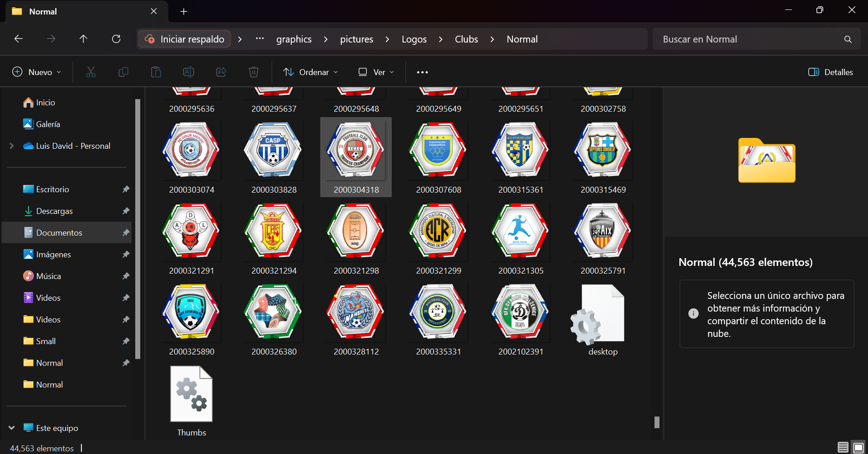Collapse the Este equipo tree node
This screenshot has width=868, height=454.
12,428
